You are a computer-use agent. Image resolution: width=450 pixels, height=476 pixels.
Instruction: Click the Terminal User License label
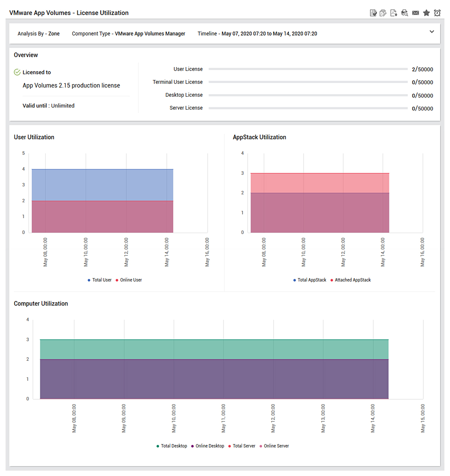click(178, 82)
